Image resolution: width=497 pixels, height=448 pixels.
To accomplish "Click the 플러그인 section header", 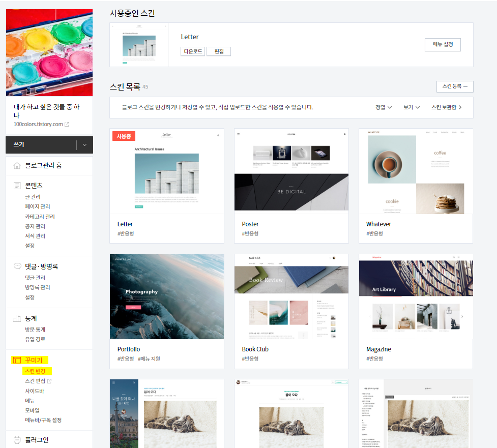I will [x=37, y=440].
